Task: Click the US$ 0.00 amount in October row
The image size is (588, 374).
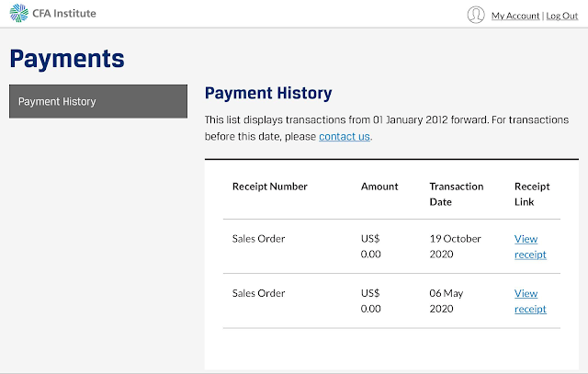Action: pos(371,246)
